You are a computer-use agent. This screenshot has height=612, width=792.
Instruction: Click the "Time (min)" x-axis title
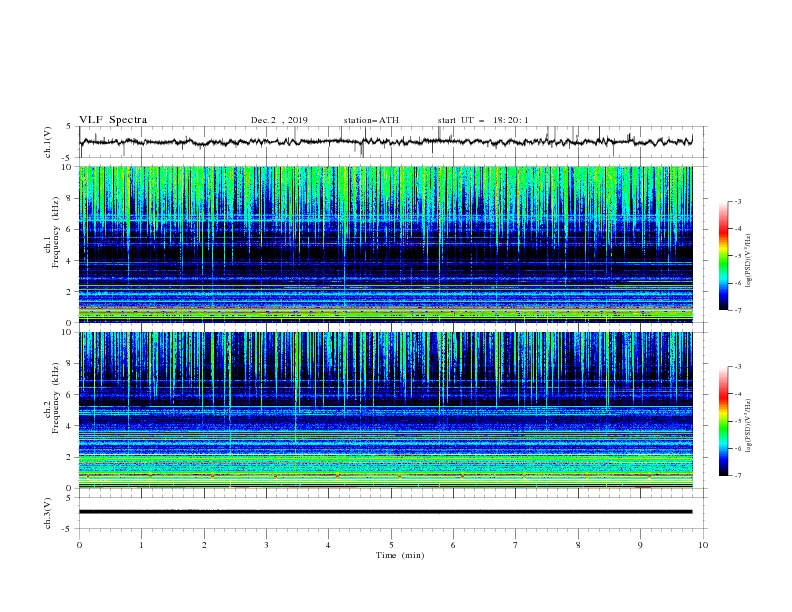[400, 555]
